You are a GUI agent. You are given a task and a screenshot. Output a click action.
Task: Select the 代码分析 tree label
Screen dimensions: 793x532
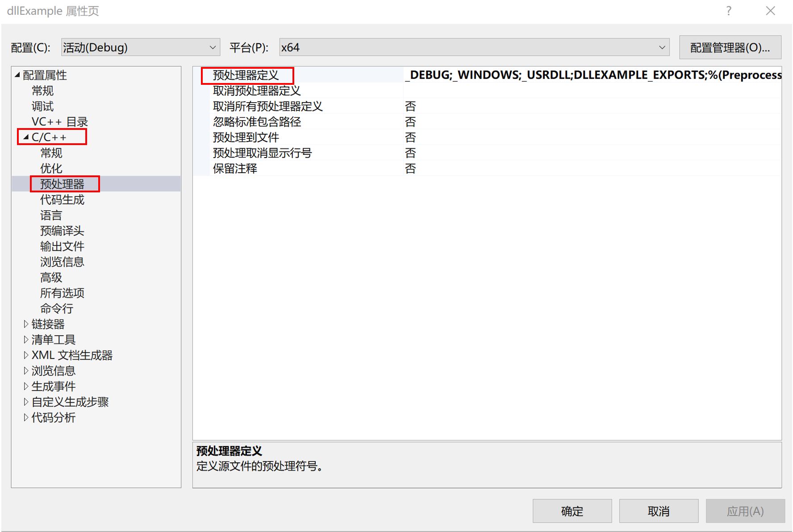[x=54, y=417]
